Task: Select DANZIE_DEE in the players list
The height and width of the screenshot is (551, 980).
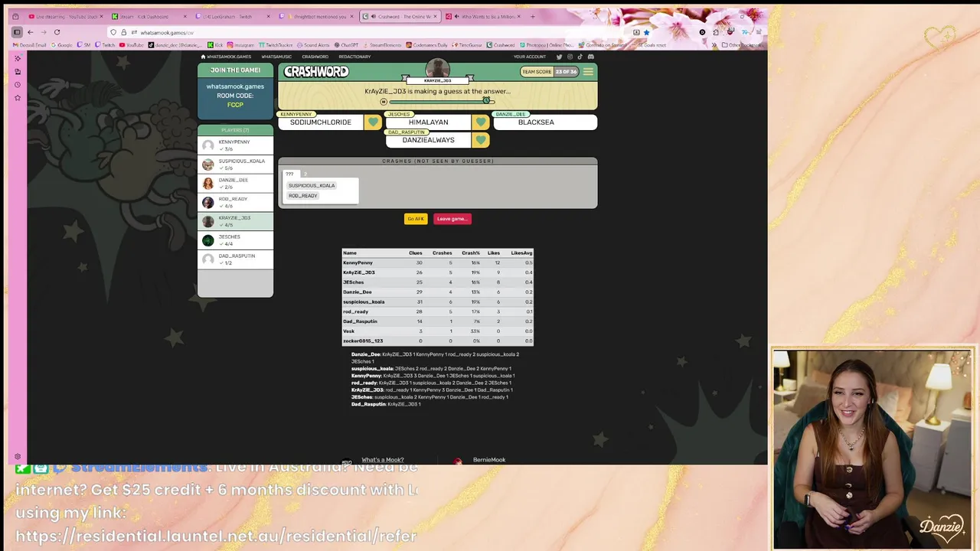Action: click(x=235, y=184)
